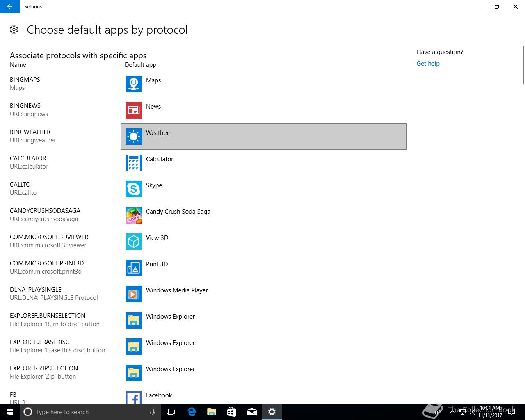
Task: Click the DLNA-PLAYSINGLE protocol name
Action: (36, 290)
